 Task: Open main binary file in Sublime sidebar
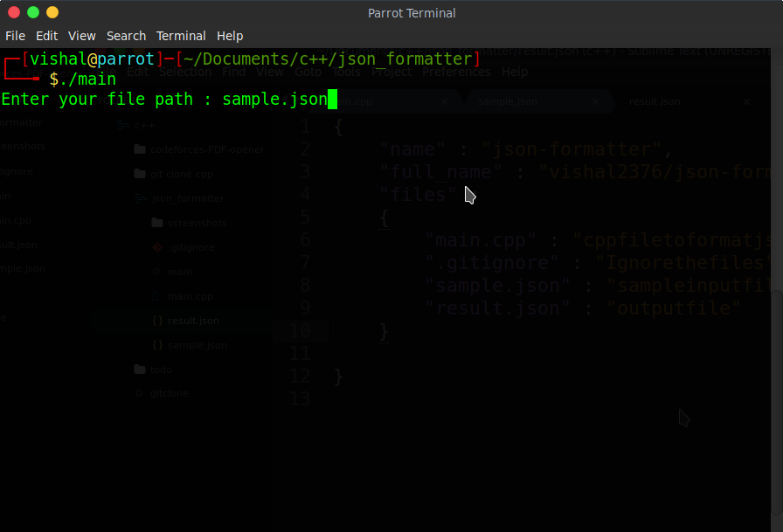[180, 272]
